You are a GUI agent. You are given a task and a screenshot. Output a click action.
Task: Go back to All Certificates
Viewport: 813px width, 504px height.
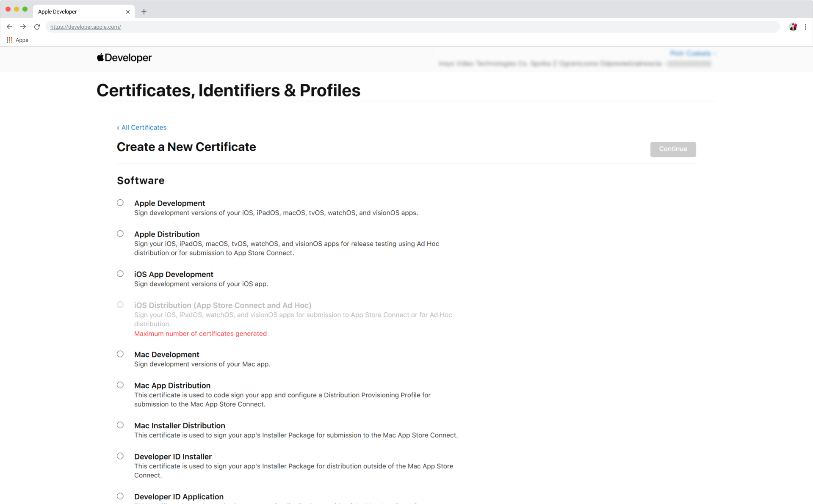point(142,127)
